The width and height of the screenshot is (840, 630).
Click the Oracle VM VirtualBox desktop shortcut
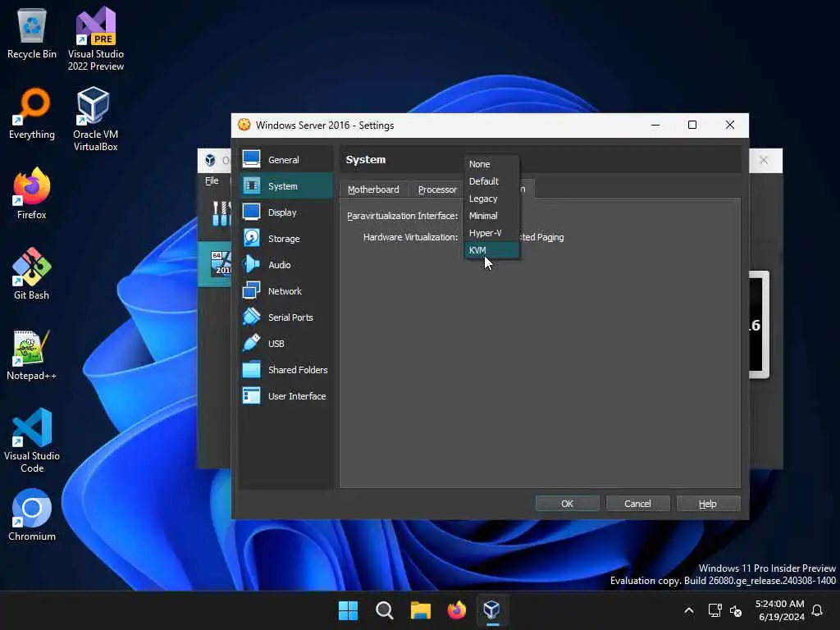[x=95, y=120]
